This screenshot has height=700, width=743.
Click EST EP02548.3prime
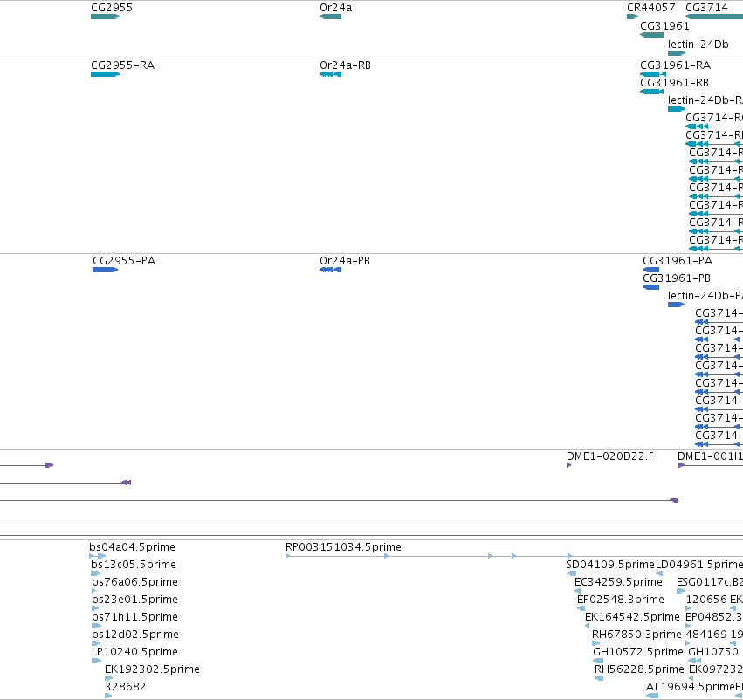click(620, 600)
